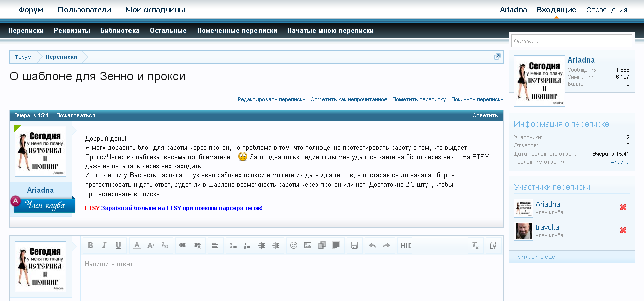Click travolta's avatar thumbnail
This screenshot has width=644, height=301.
[524, 231]
